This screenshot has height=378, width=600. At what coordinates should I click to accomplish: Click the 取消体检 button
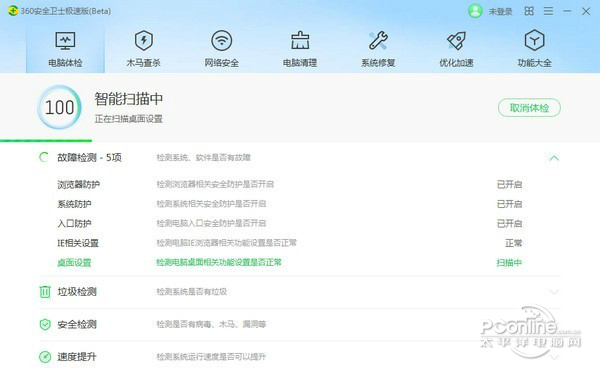click(529, 108)
